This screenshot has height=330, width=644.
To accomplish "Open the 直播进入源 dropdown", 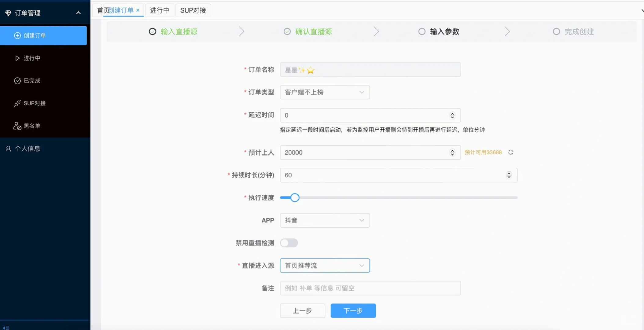I will (325, 265).
